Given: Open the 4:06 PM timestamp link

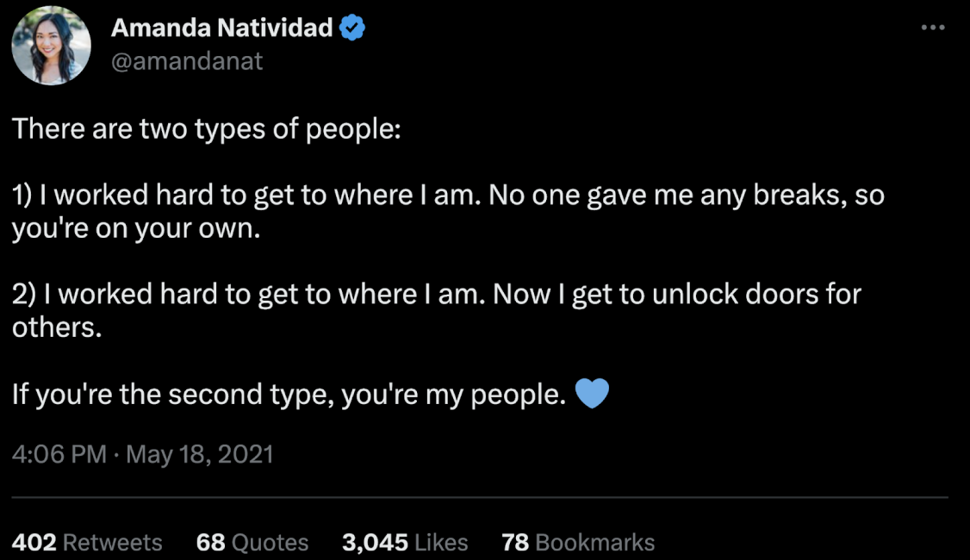Looking at the screenshot, I should [x=59, y=454].
